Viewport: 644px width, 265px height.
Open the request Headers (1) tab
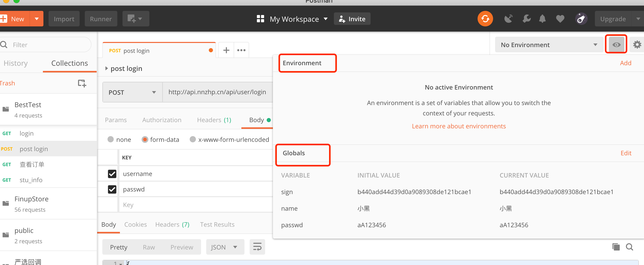tap(214, 120)
